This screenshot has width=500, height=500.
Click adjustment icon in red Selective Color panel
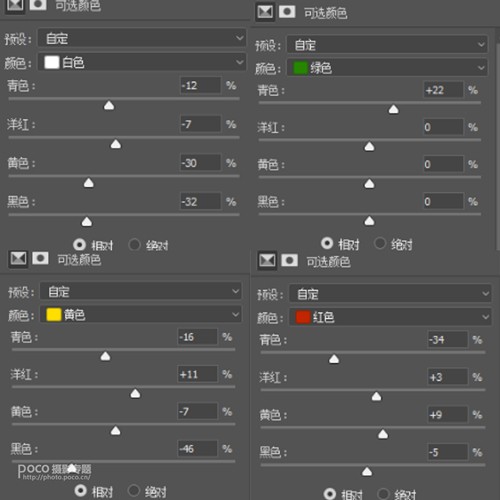pos(267,260)
